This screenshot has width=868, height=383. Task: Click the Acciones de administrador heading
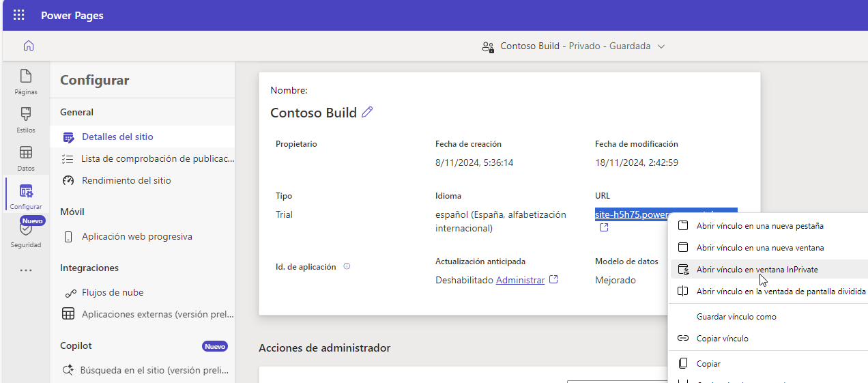[x=324, y=348]
